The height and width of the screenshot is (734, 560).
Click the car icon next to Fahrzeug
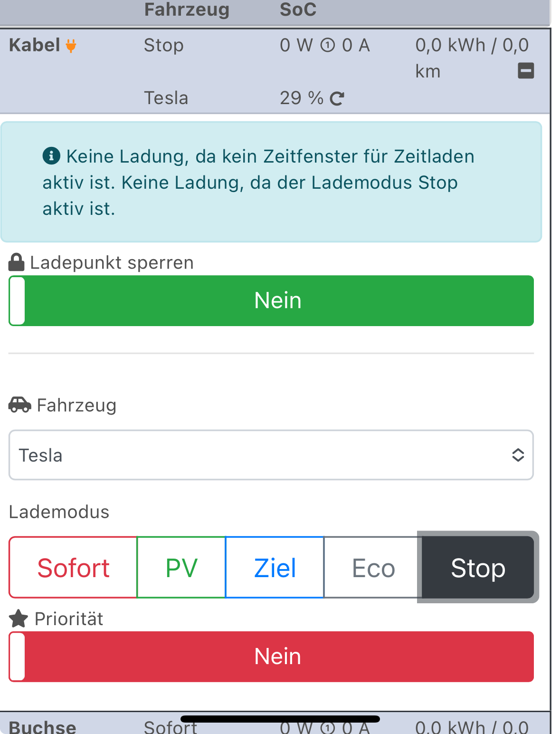[x=20, y=405]
